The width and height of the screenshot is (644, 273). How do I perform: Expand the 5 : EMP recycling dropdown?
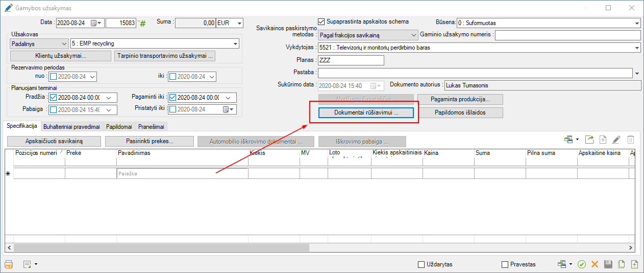(235, 43)
